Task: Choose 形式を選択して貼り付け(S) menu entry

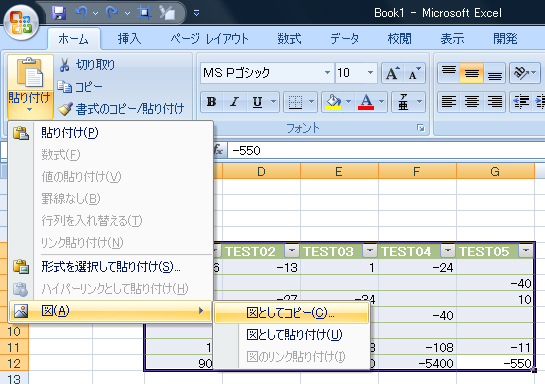Action: point(111,267)
